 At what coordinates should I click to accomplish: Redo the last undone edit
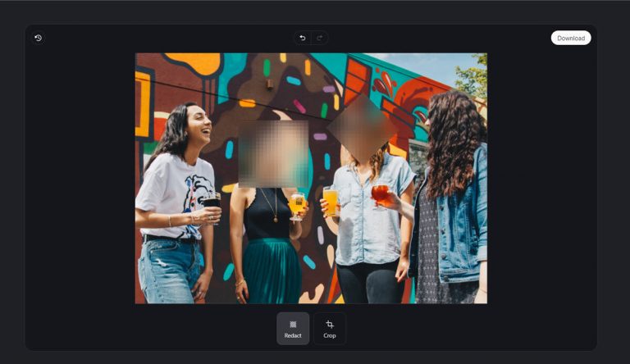(320, 38)
